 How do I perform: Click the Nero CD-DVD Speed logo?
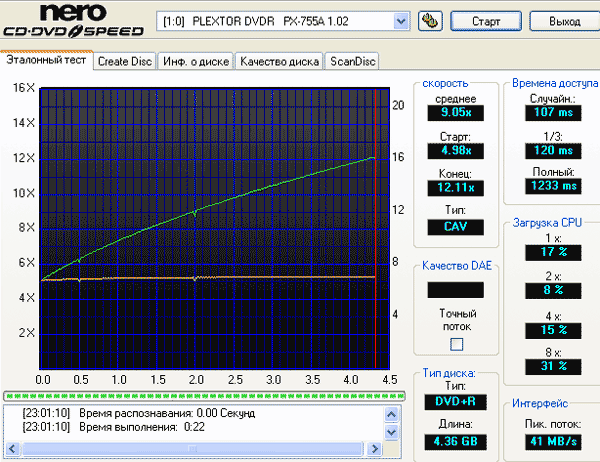pyautogui.click(x=73, y=21)
